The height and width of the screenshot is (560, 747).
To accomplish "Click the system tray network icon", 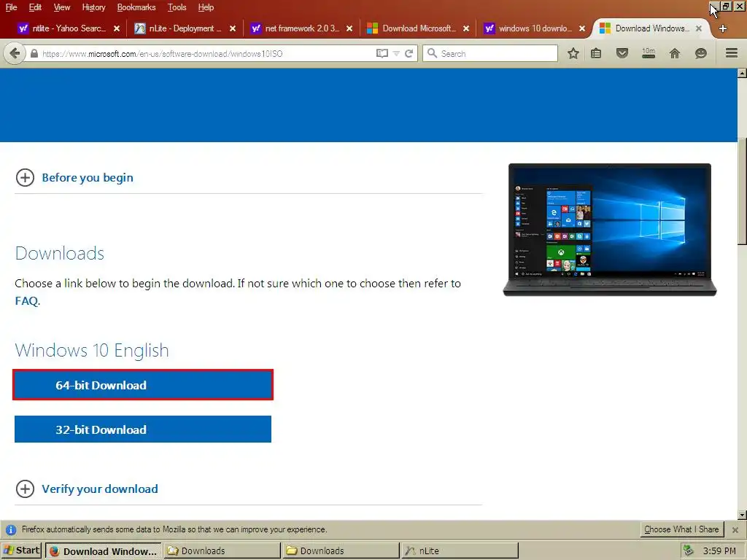I will (x=689, y=551).
